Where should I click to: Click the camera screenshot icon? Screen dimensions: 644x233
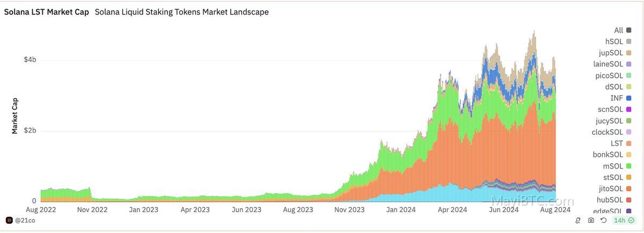click(x=591, y=221)
